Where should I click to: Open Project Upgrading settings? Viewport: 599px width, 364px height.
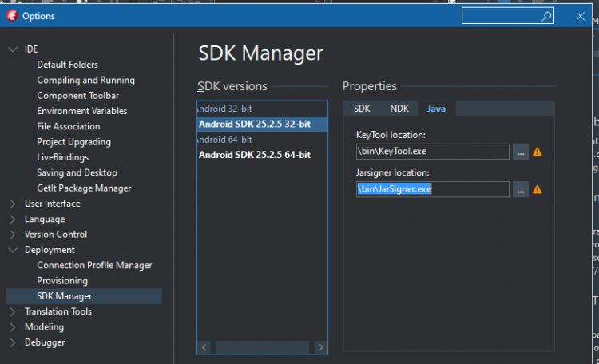[73, 142]
